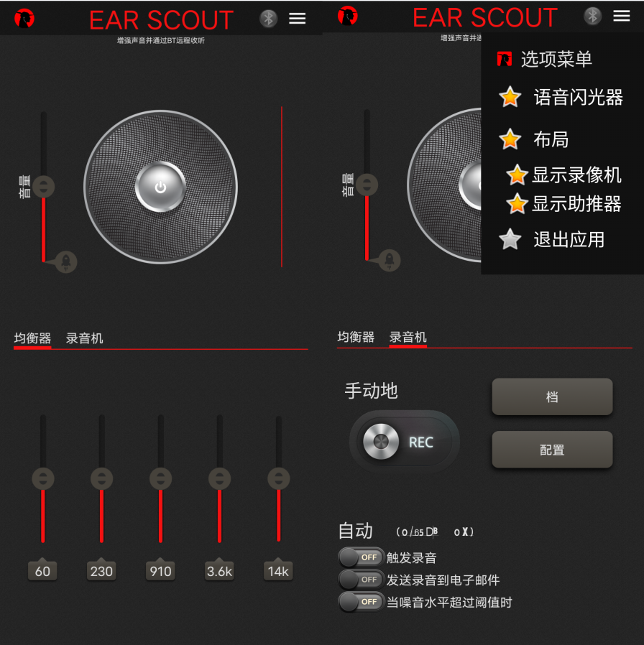Choose 显示助推器 from options menu

tap(576, 204)
